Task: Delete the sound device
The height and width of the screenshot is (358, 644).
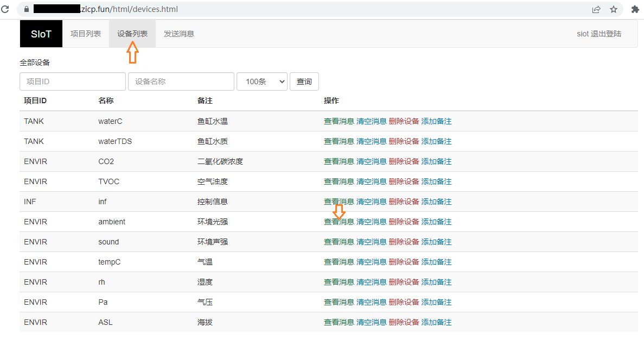Action: click(x=404, y=242)
